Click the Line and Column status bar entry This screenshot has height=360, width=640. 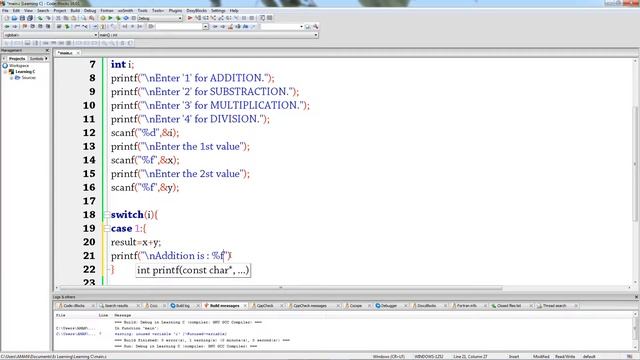pos(470,357)
